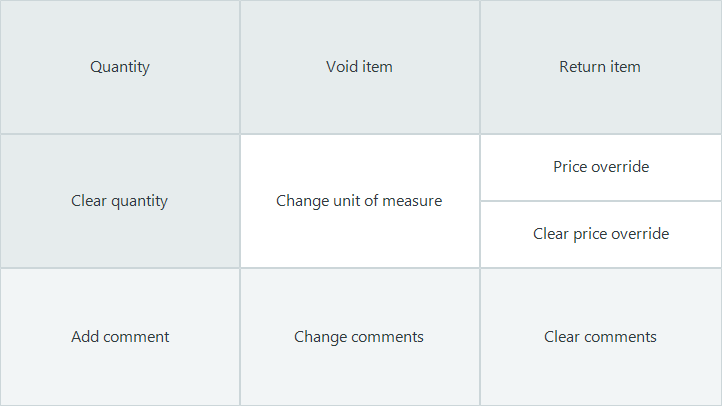Image resolution: width=722 pixels, height=406 pixels.
Task: Tap the Clear quantity button
Action: (x=120, y=201)
